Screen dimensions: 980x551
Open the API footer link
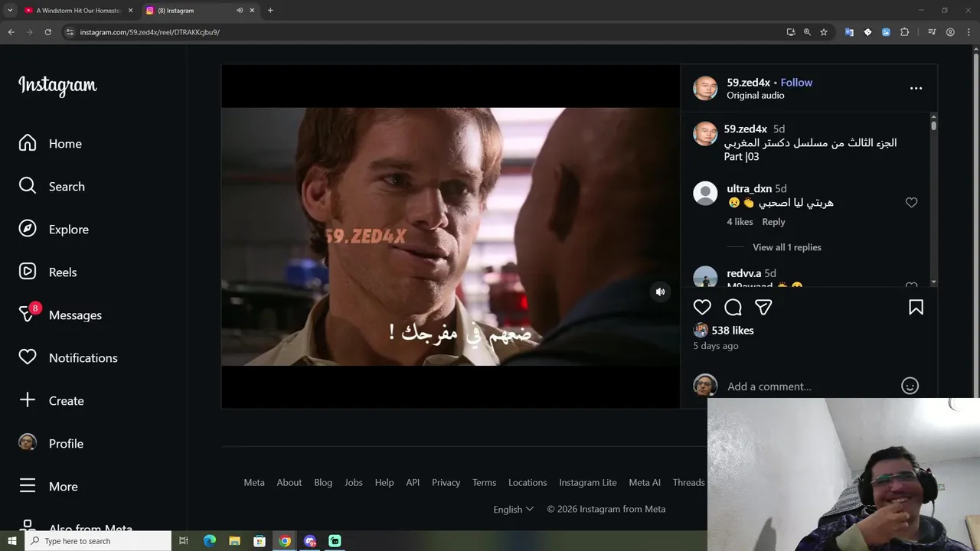(x=413, y=482)
